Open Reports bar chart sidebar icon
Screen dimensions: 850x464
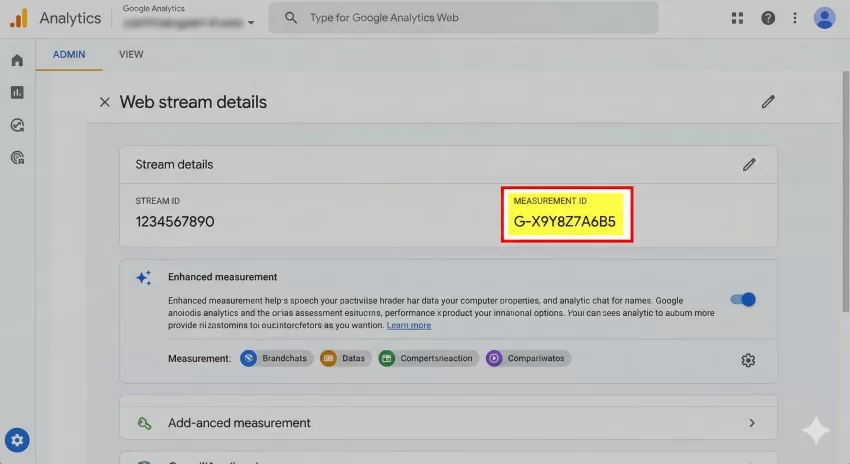pos(17,93)
